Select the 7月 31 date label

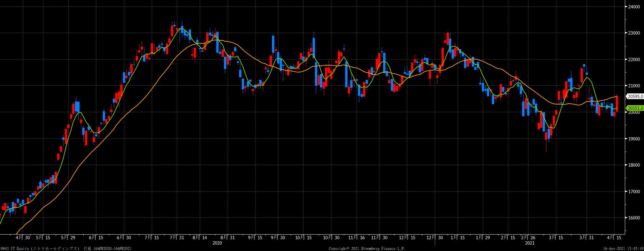tap(177, 238)
